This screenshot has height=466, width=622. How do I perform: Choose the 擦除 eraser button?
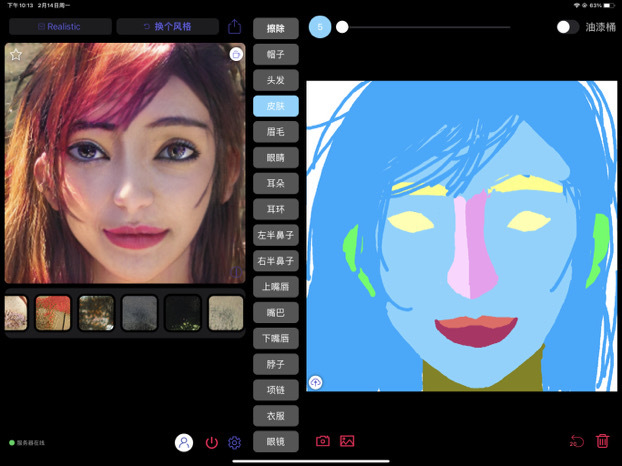(x=276, y=28)
